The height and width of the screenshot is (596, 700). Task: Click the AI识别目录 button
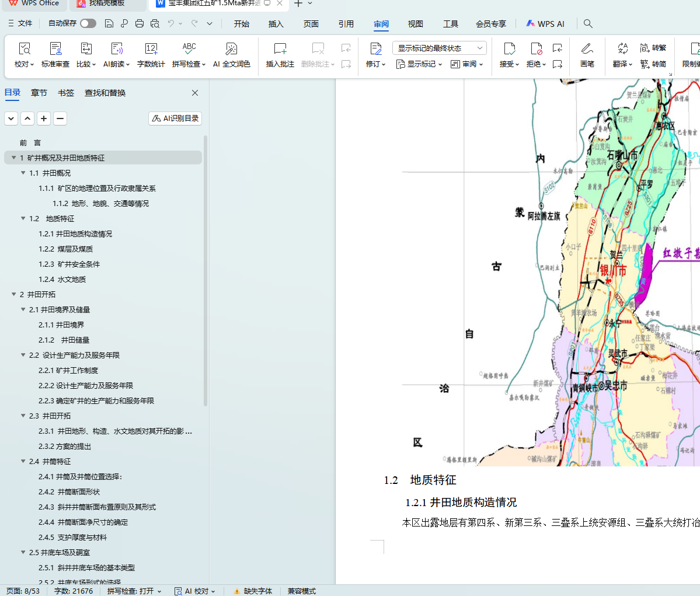(175, 118)
